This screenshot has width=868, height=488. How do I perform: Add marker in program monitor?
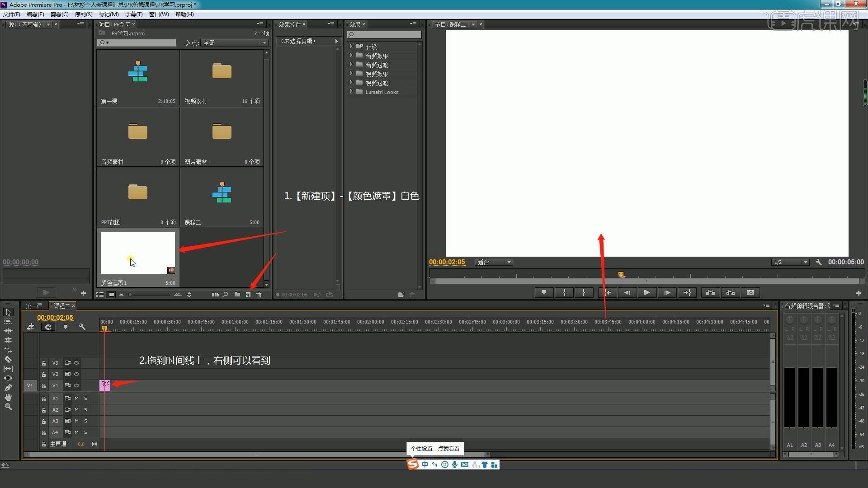[x=544, y=293]
